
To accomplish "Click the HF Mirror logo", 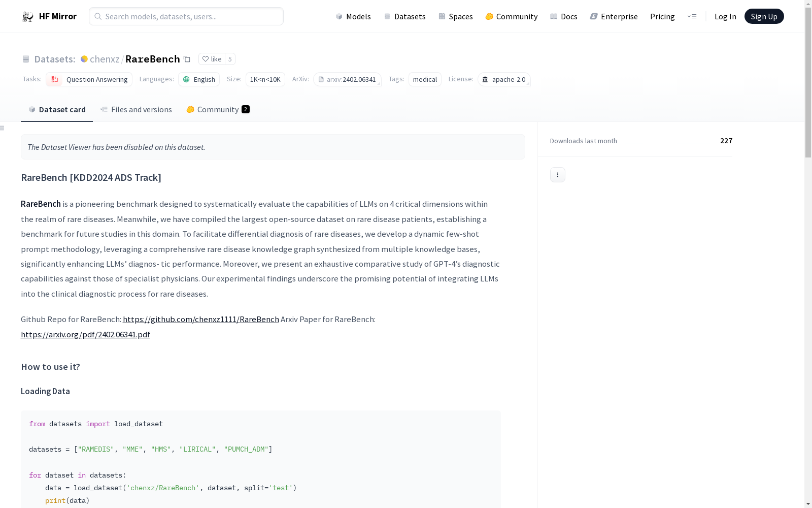I will pos(49,16).
